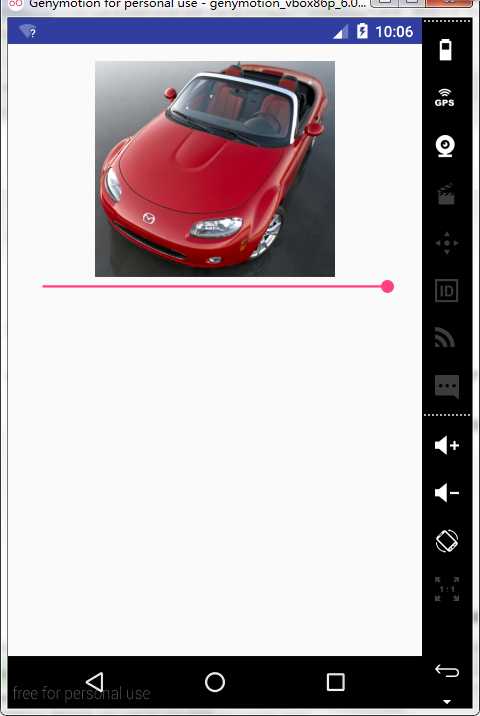Tap the Android back triangle button
Image resolution: width=480 pixels, height=716 pixels.
[x=95, y=682]
